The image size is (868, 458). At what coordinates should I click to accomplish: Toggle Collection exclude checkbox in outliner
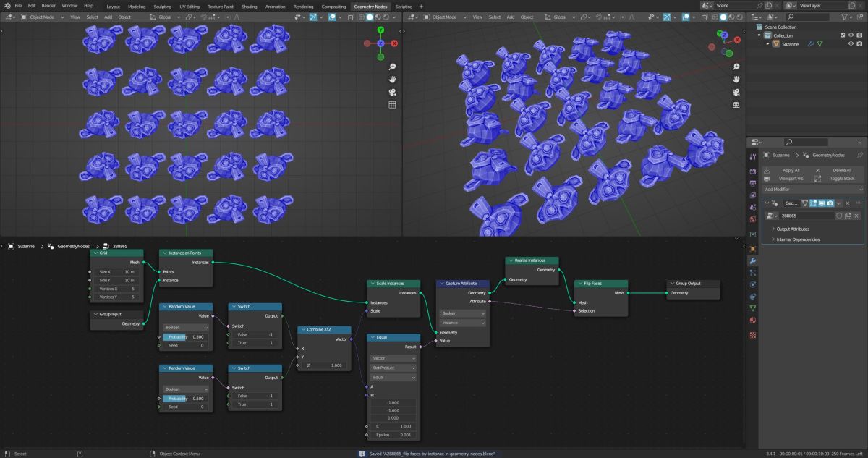pos(842,35)
